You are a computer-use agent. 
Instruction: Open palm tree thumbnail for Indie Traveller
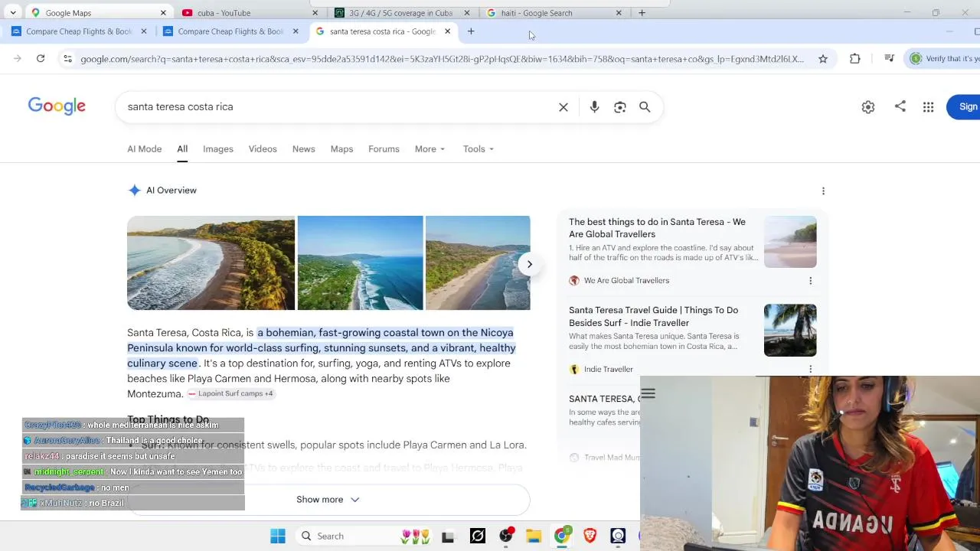click(790, 331)
